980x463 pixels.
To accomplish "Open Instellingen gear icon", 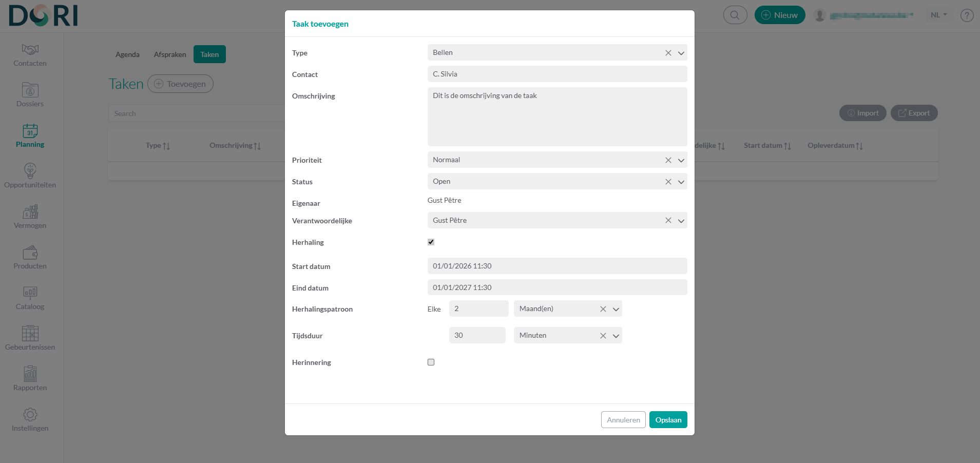I will pos(30,414).
